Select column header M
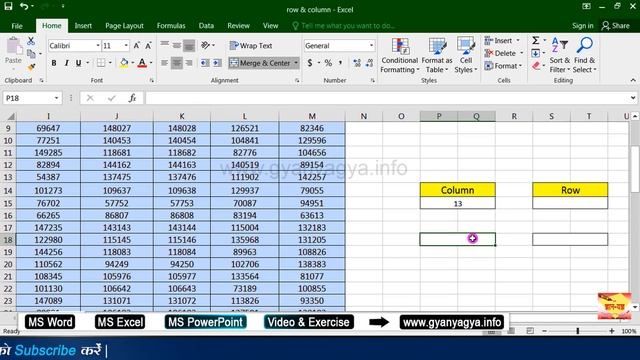This screenshot has width=640, height=360. (312, 116)
